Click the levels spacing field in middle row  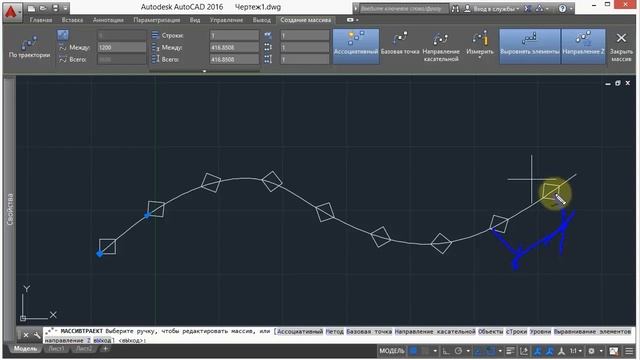305,47
